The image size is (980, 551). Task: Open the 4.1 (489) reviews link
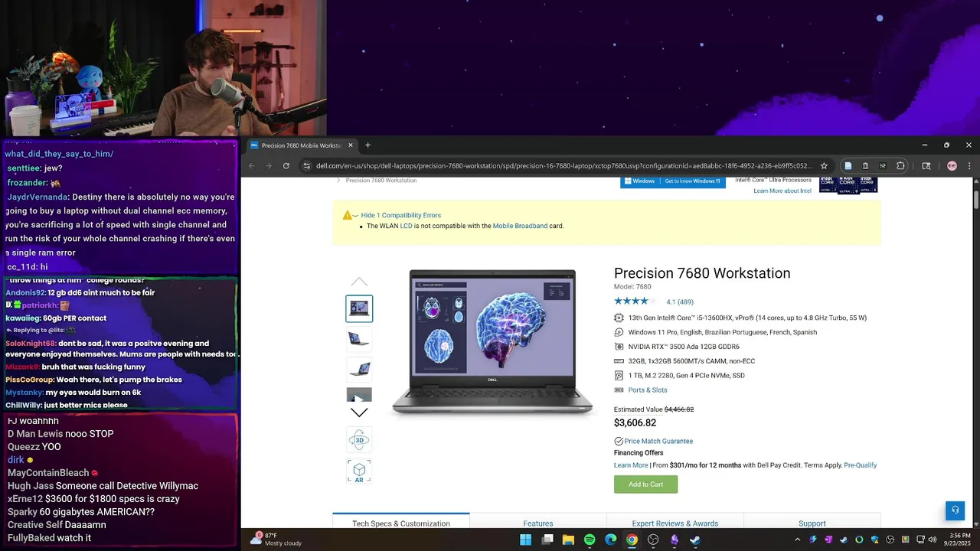coord(680,302)
